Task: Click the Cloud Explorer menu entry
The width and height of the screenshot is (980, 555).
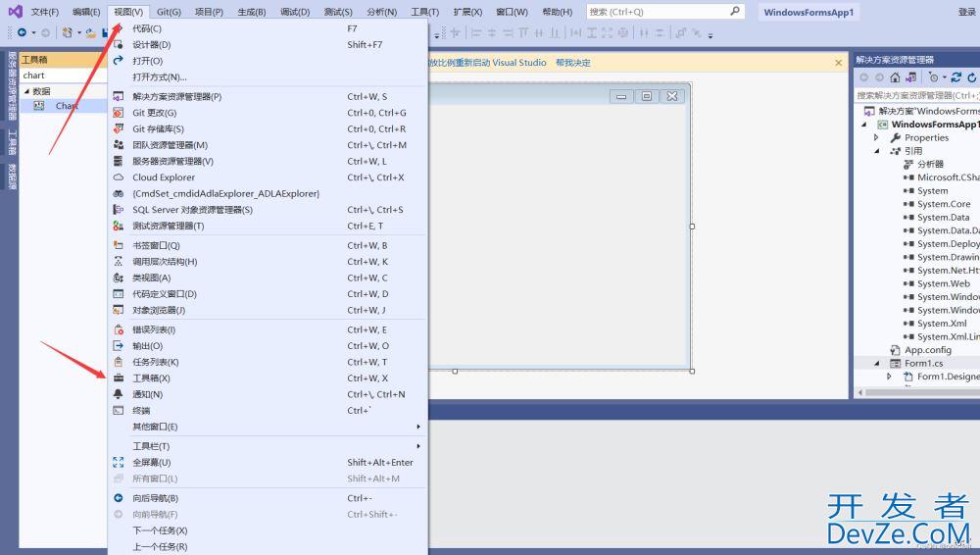Action: click(164, 177)
